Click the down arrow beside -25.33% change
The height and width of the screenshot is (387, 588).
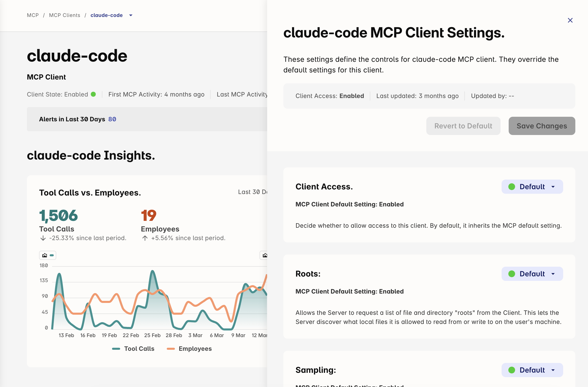(43, 238)
